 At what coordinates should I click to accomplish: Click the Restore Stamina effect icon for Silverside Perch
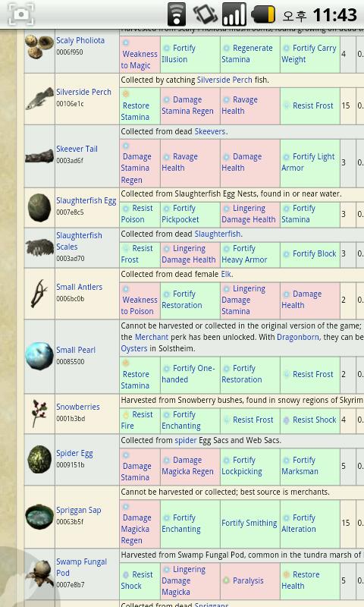(x=126, y=93)
